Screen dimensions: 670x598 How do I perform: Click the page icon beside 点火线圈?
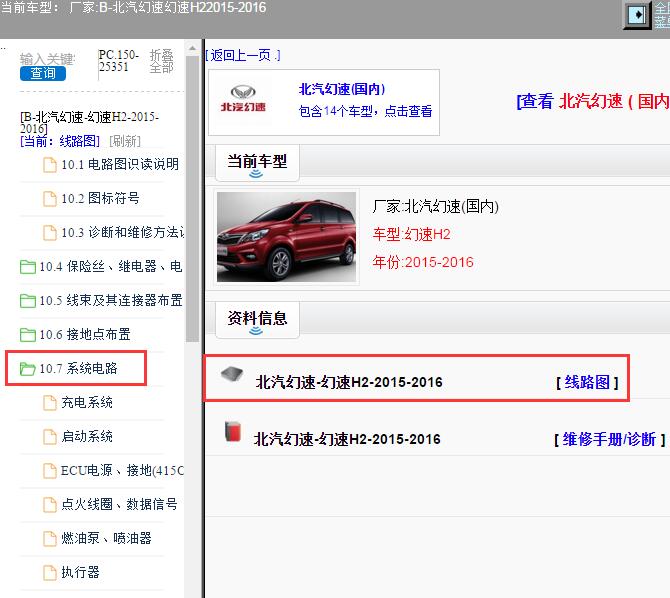(x=50, y=505)
